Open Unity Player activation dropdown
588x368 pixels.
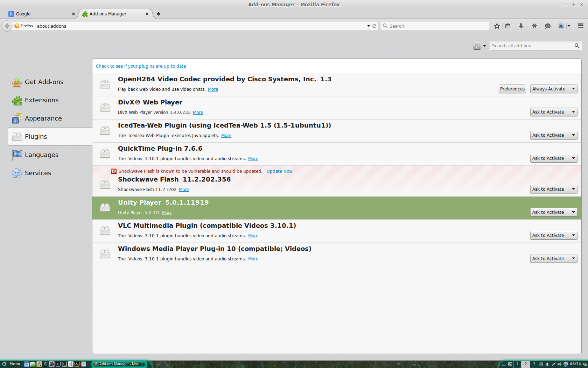pos(554,212)
